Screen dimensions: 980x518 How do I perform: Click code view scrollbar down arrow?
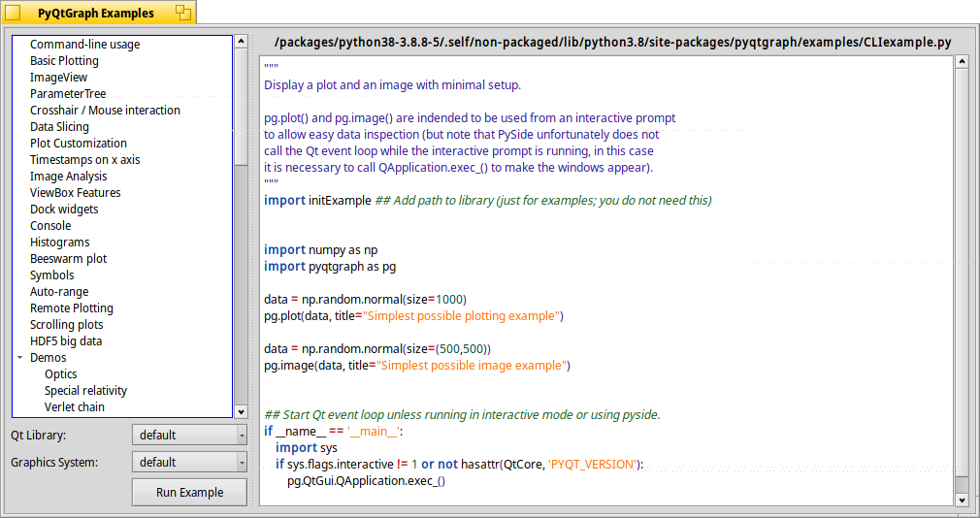[x=962, y=500]
